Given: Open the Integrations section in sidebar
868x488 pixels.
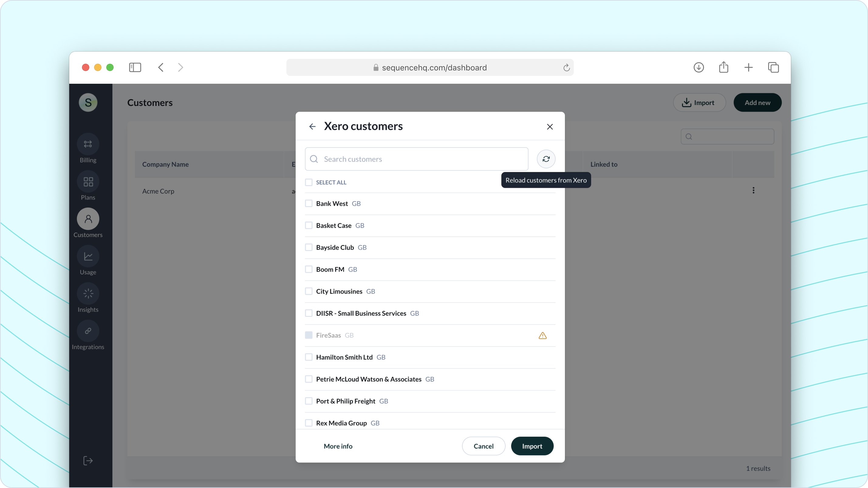Looking at the screenshot, I should (88, 331).
